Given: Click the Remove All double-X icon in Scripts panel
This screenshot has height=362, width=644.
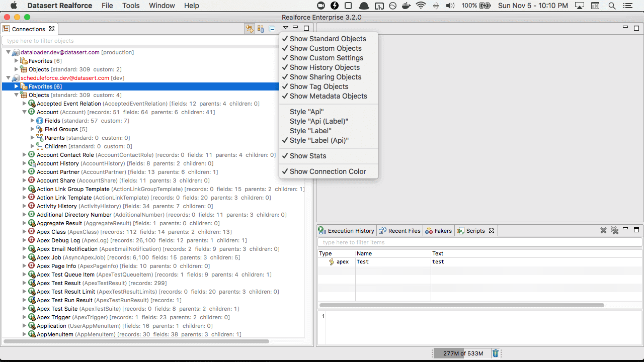Looking at the screenshot, I should 614,230.
